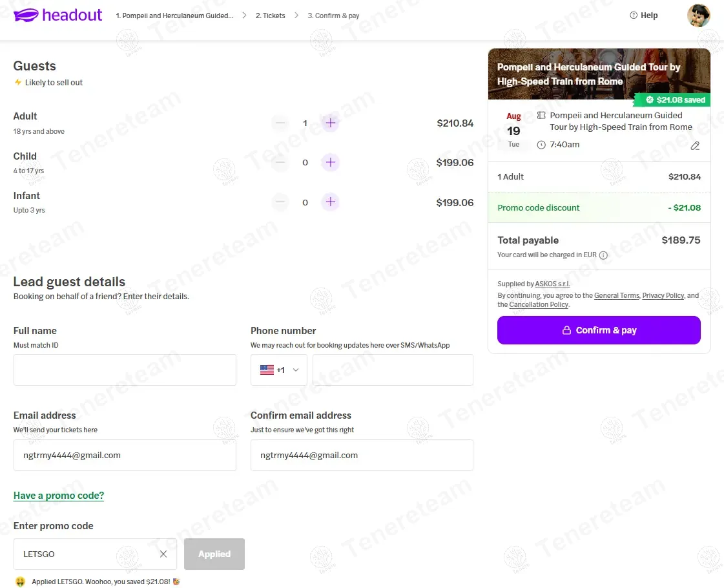Focus the Phone number field

393,370
